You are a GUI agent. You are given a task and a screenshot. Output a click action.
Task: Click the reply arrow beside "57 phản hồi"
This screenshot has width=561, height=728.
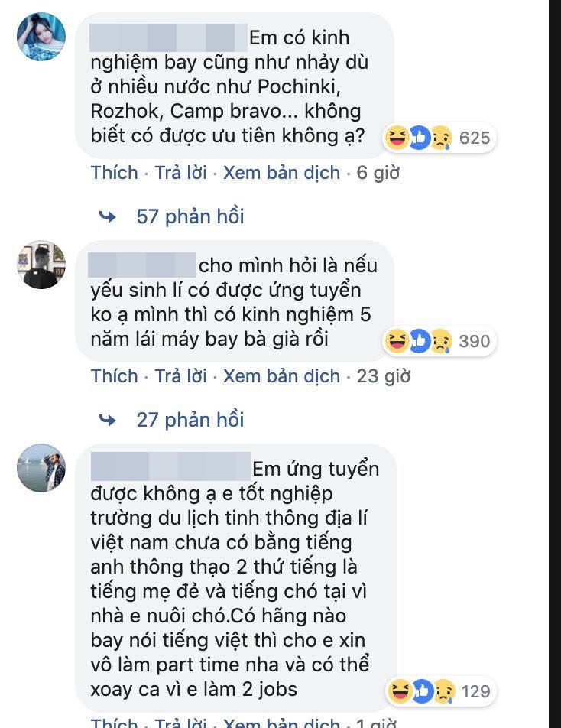point(108,217)
